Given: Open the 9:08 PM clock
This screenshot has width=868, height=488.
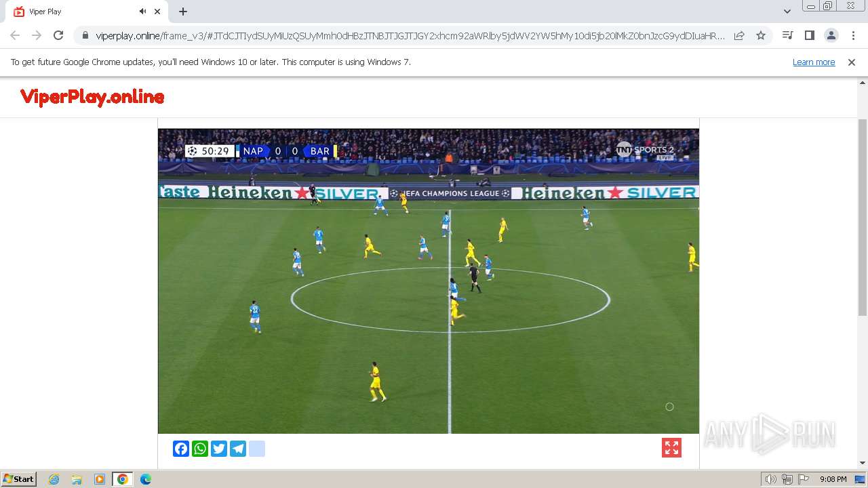Looking at the screenshot, I should pos(833,479).
